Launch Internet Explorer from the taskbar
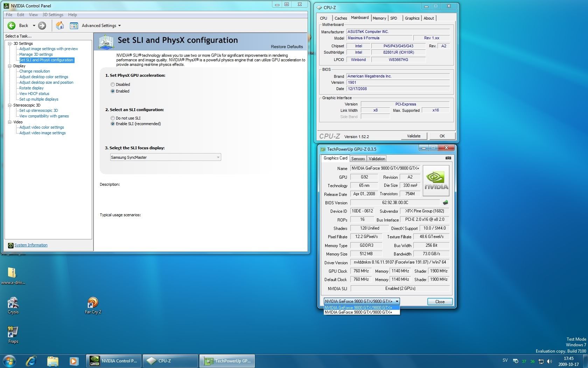This screenshot has height=368, width=588. coord(31,361)
